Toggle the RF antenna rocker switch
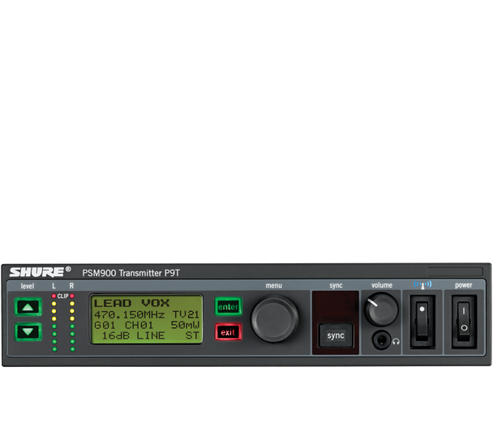Screen dimensions: 493x448 [x=422, y=322]
